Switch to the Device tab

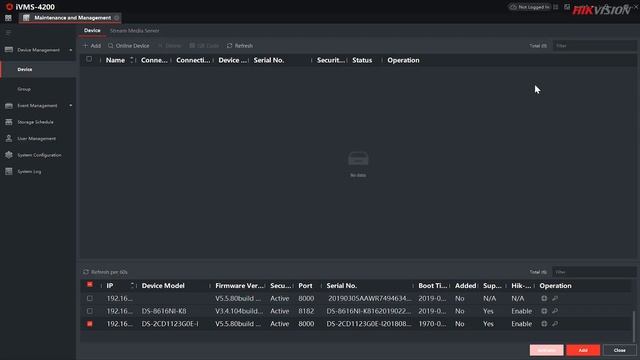(92, 31)
